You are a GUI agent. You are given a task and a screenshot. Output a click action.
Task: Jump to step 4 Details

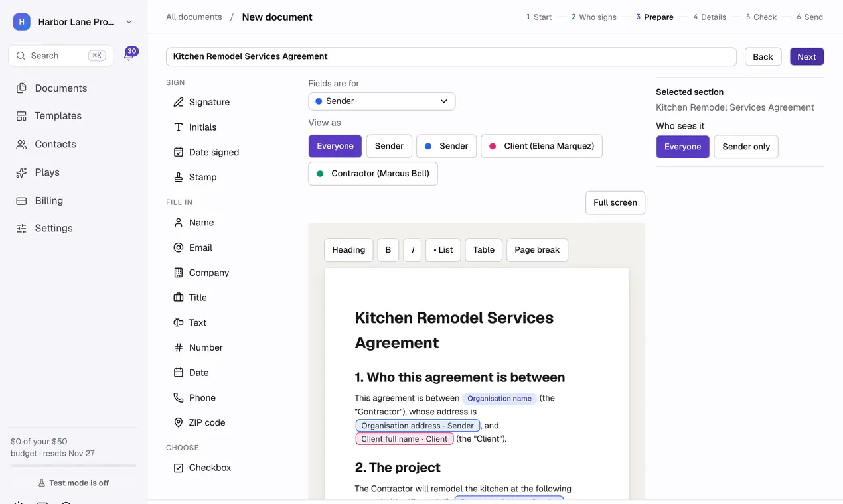710,17
